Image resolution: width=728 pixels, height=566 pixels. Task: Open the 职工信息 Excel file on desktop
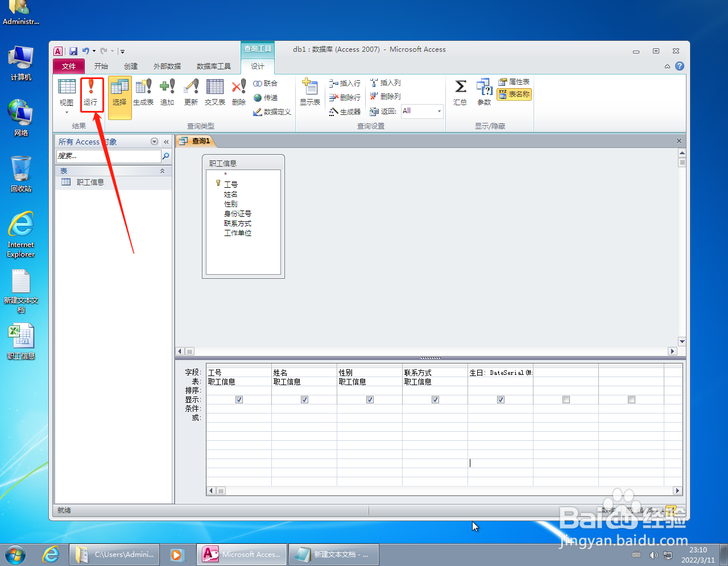pyautogui.click(x=21, y=341)
